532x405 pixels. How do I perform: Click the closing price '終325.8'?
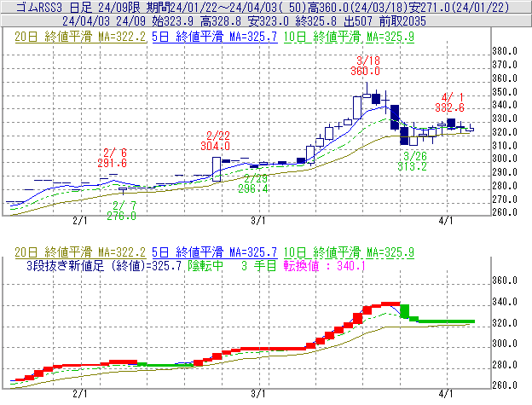[x=315, y=21]
